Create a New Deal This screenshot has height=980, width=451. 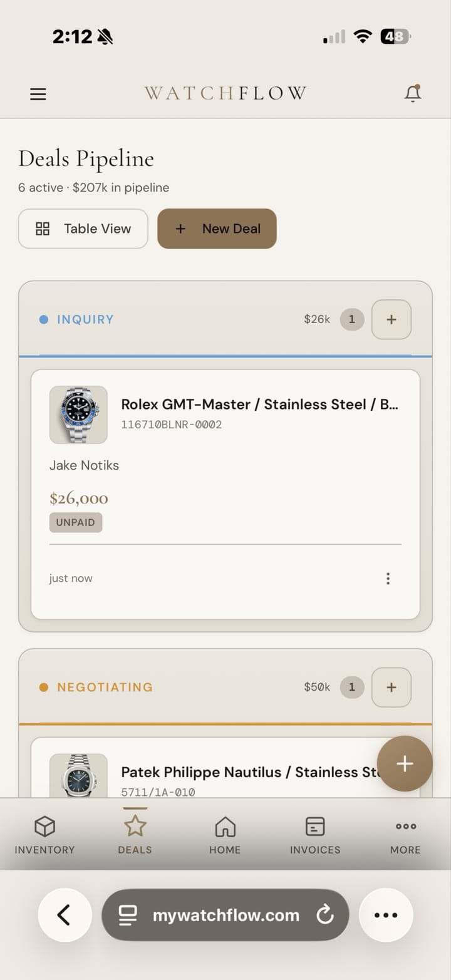pos(217,229)
